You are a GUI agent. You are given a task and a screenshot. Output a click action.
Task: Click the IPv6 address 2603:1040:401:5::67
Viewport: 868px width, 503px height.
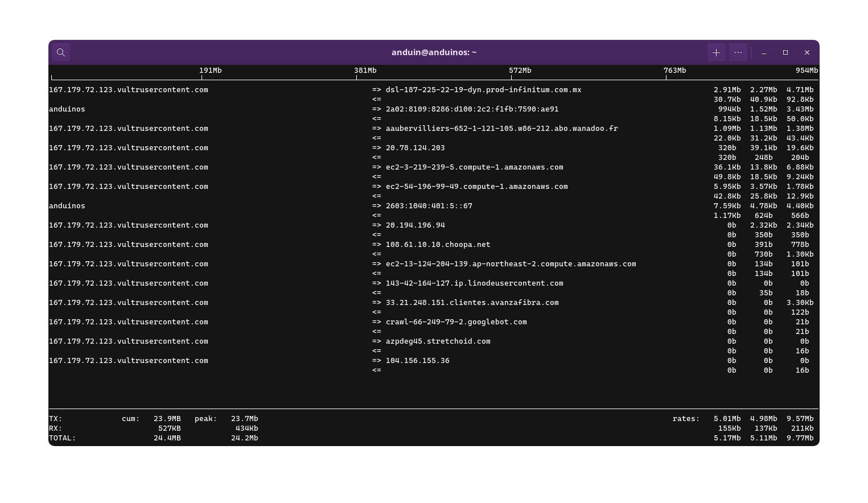pyautogui.click(x=429, y=206)
